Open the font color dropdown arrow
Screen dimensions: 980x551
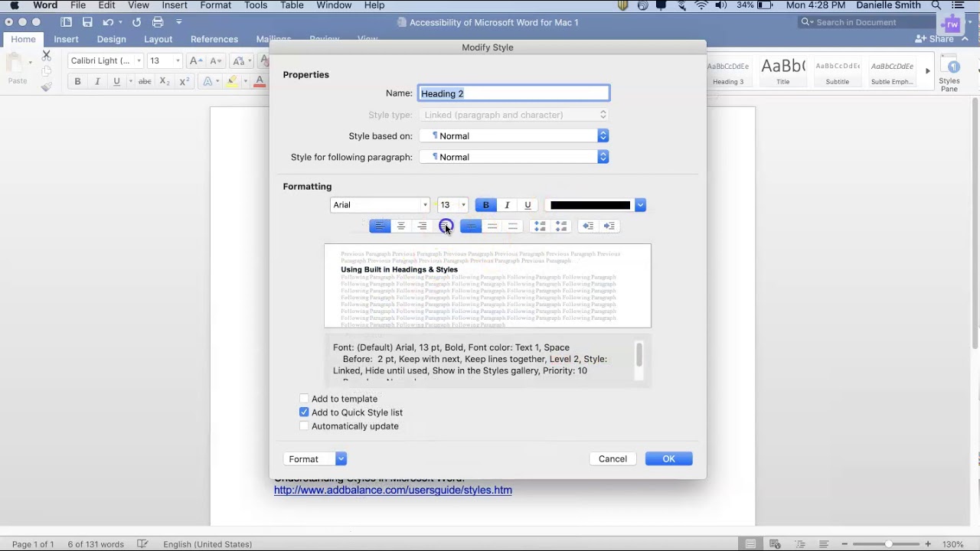pyautogui.click(x=640, y=205)
